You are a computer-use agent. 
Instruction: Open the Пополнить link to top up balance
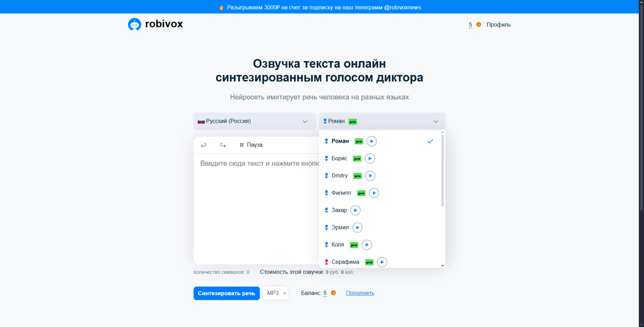pos(360,293)
